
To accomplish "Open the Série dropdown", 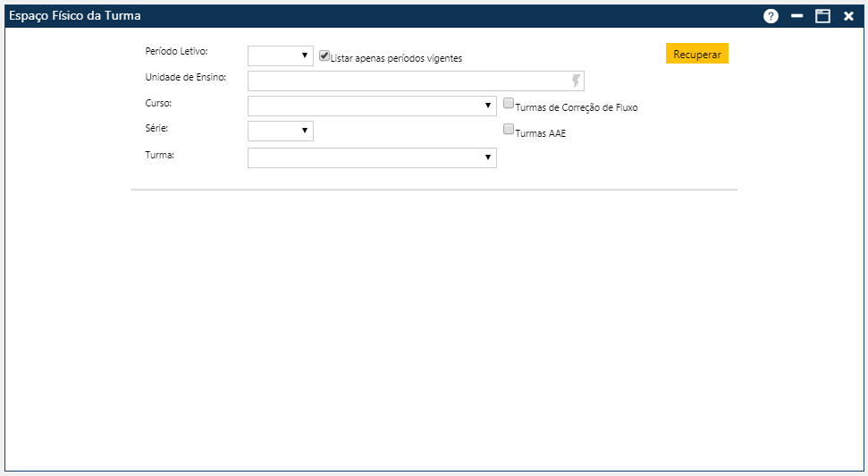I will (281, 132).
